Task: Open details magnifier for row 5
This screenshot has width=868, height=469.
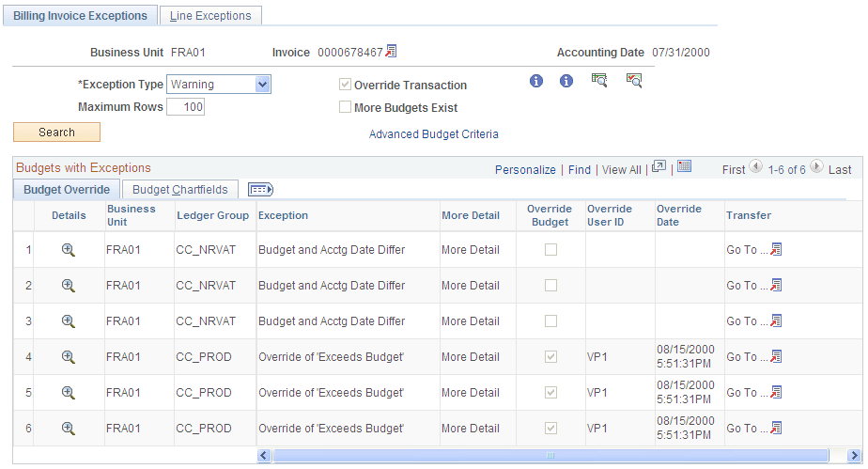Action: tap(68, 393)
